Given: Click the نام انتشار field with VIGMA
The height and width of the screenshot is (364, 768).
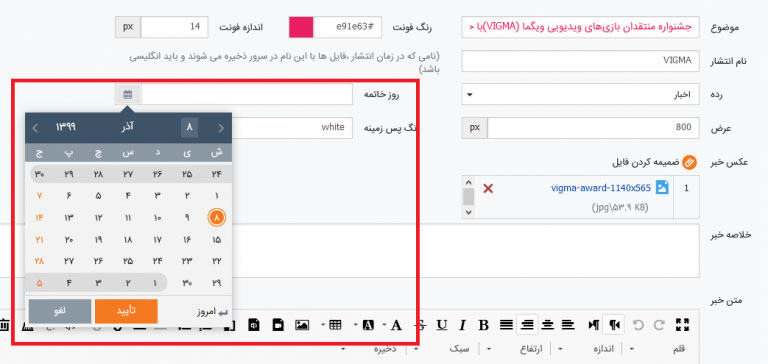Looking at the screenshot, I should point(580,61).
